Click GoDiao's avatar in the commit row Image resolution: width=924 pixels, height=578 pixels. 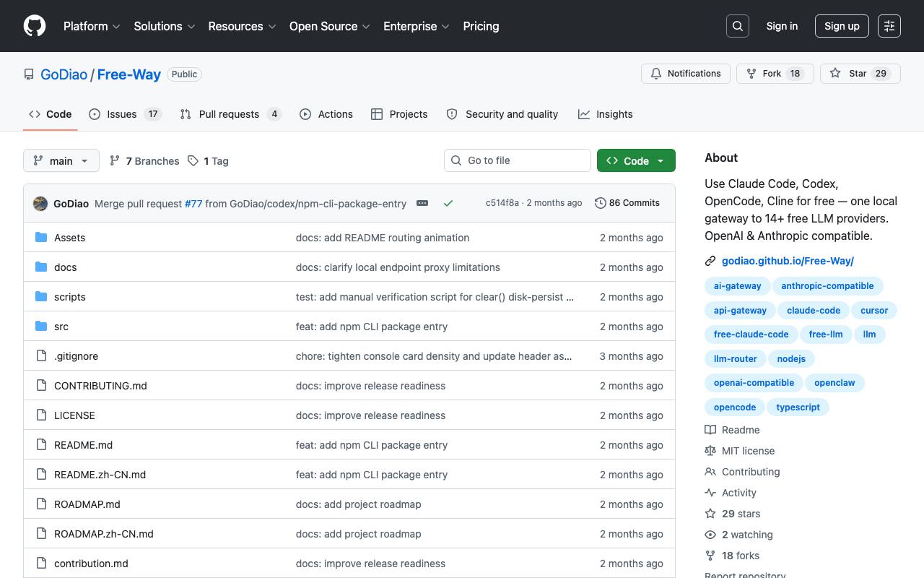coord(40,204)
